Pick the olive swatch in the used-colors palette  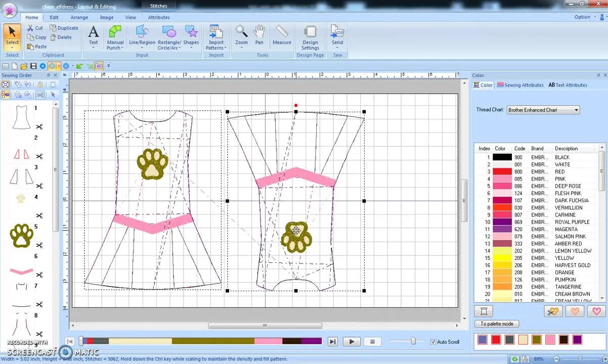[537, 340]
